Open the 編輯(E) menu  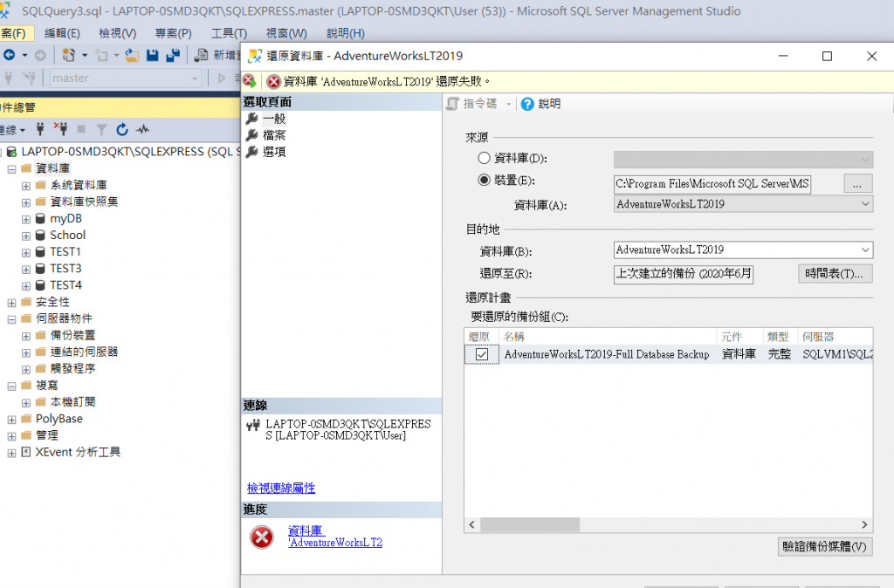pos(62,34)
